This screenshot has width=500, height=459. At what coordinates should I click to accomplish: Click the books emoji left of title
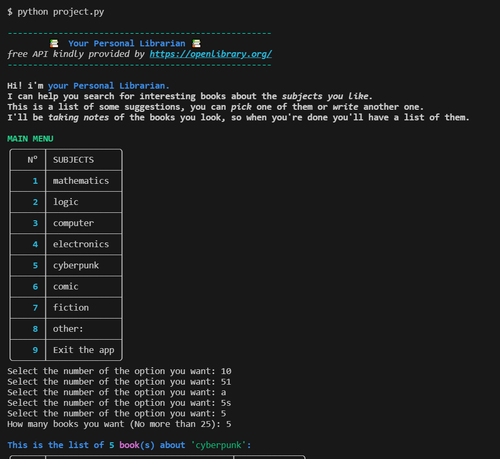click(54, 43)
